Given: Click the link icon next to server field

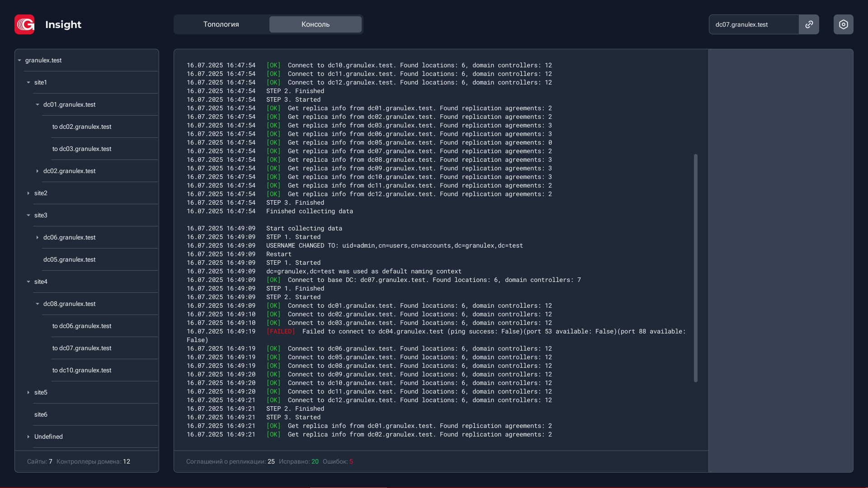Looking at the screenshot, I should click(x=809, y=24).
